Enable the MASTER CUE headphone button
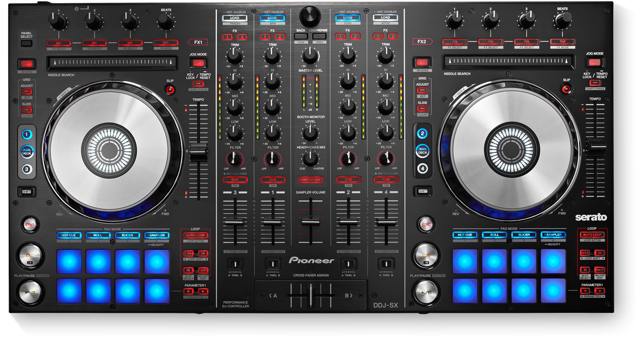 pyautogui.click(x=311, y=179)
